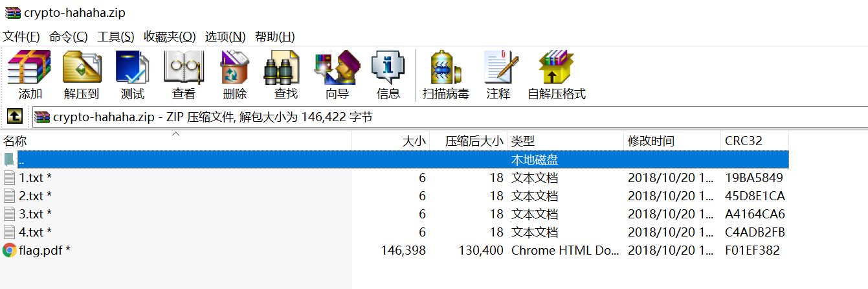The height and width of the screenshot is (289, 868).
Task: Click the size value 146,398
Action: 404,250
